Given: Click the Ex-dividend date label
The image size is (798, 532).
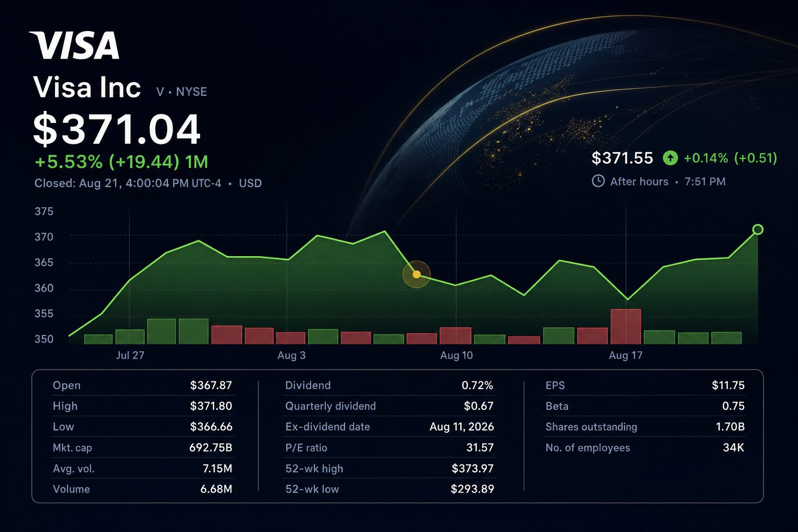Looking at the screenshot, I should coord(328,427).
